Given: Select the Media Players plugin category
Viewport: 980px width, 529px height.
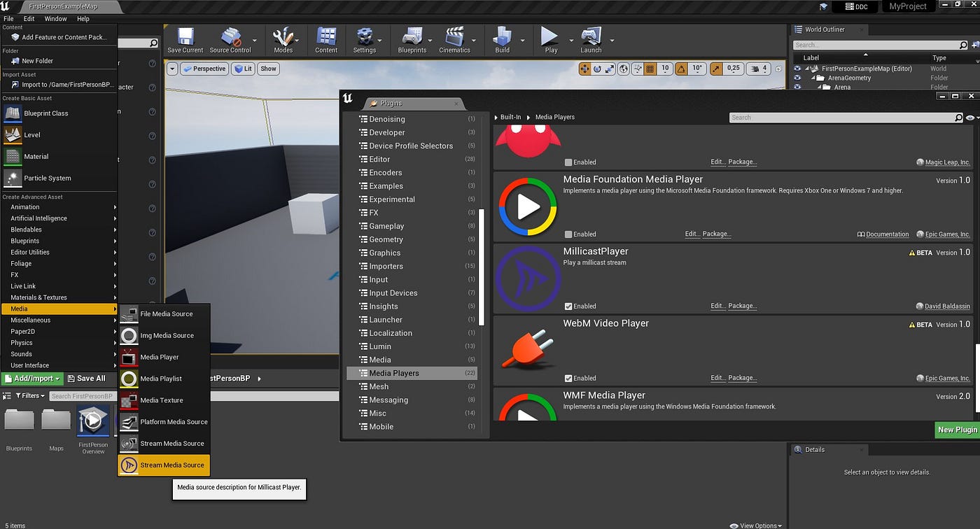Looking at the screenshot, I should [x=412, y=374].
